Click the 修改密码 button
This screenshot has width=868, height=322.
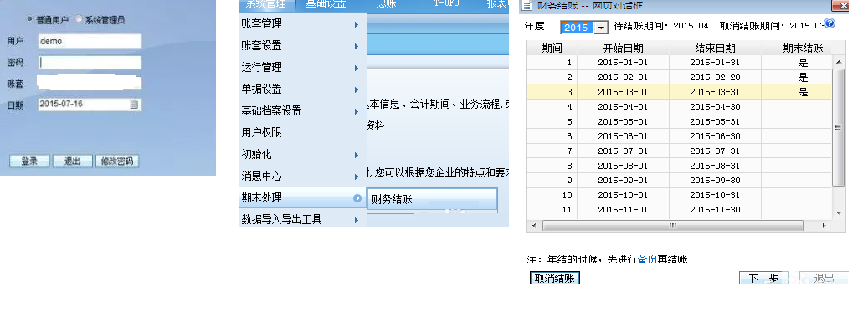(117, 161)
